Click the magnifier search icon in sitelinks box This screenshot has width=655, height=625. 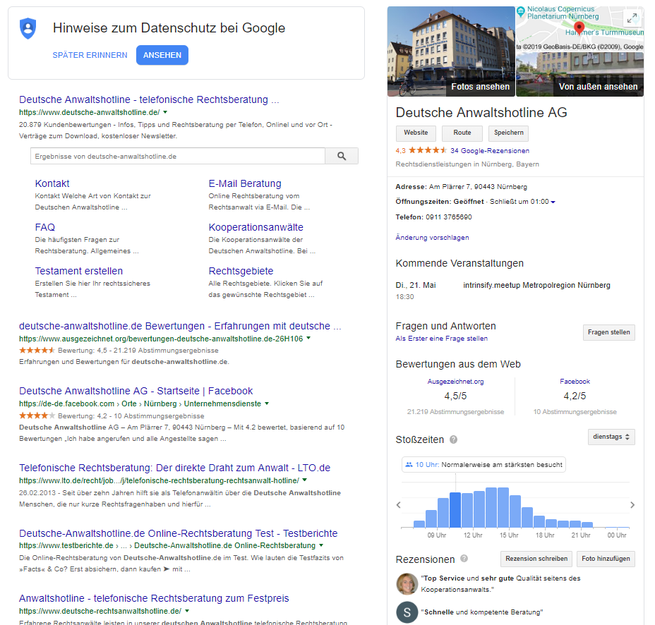(x=342, y=156)
